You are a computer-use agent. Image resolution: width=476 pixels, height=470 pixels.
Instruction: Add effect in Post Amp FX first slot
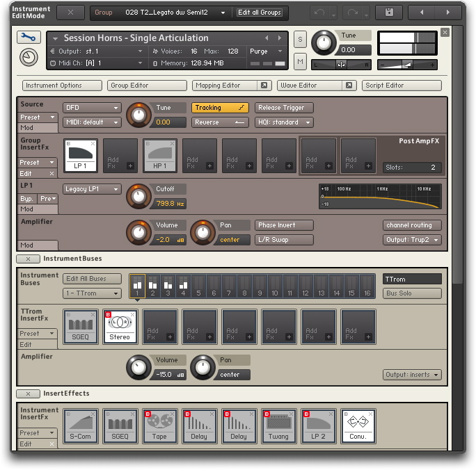[x=319, y=156]
